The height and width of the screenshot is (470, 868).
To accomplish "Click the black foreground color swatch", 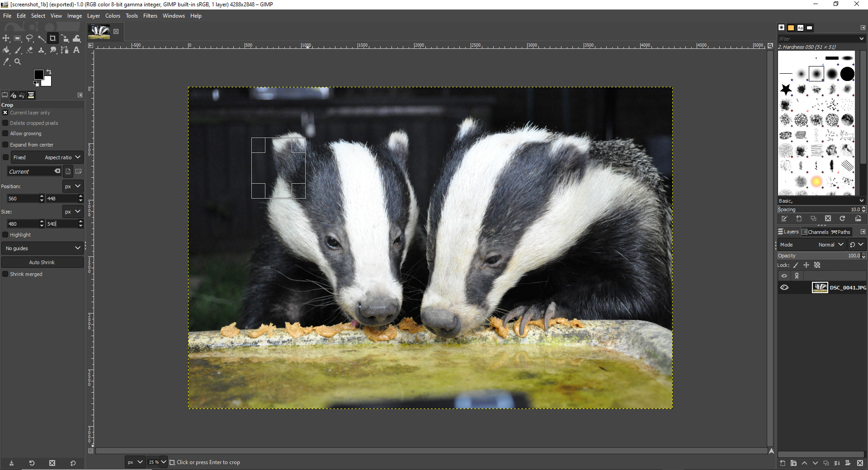I will (x=38, y=75).
